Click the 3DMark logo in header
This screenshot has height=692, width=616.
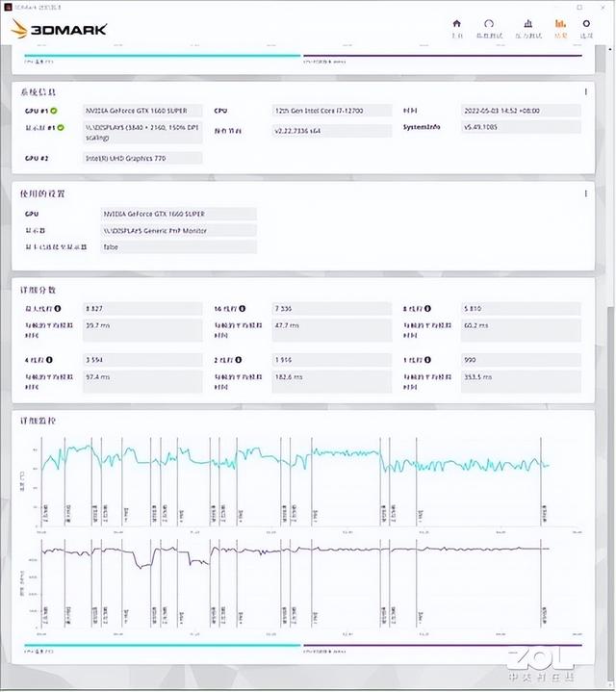coord(59,29)
